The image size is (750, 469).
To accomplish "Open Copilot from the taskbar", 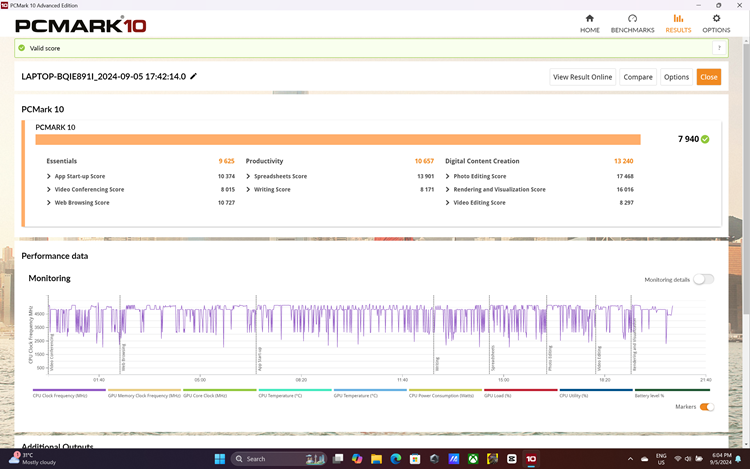I will point(357,459).
